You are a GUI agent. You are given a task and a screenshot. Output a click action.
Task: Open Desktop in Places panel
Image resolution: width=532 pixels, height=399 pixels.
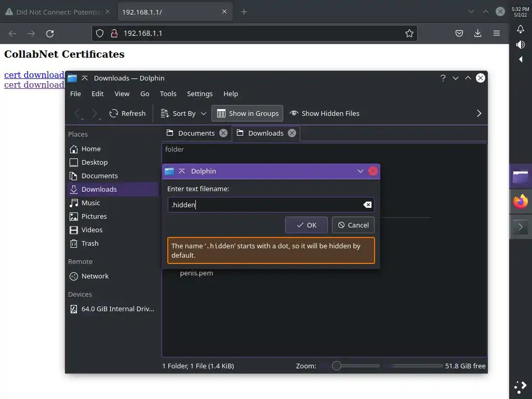coord(113,163)
